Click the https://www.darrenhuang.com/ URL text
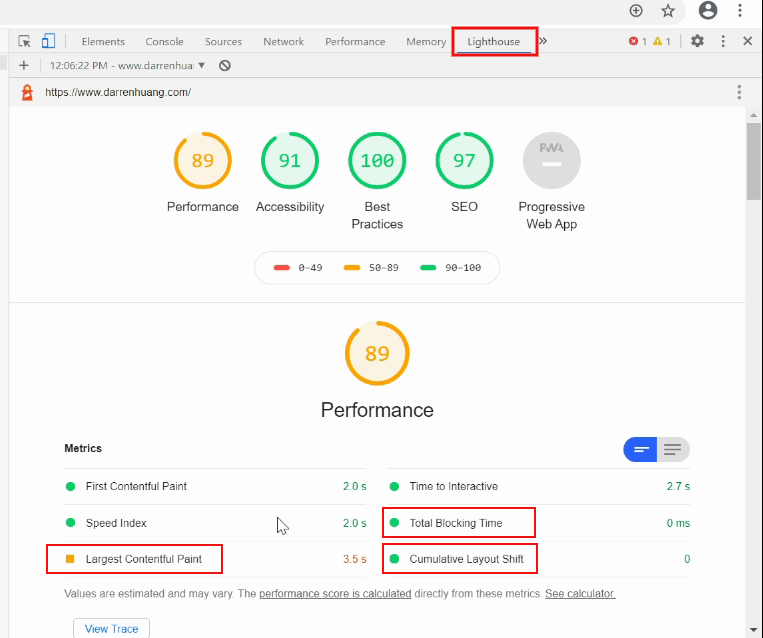Screen dimensions: 763x638 (x=118, y=92)
